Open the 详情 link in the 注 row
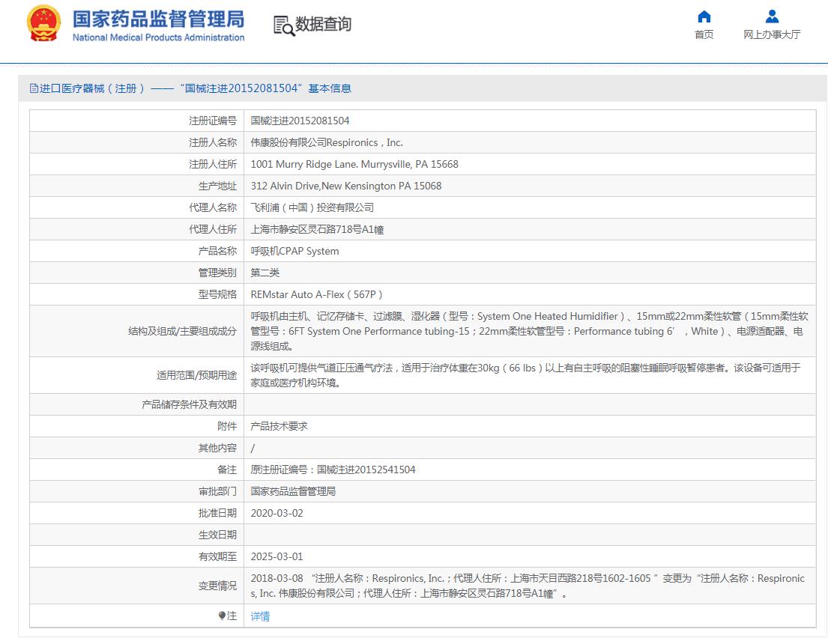 pyautogui.click(x=260, y=616)
